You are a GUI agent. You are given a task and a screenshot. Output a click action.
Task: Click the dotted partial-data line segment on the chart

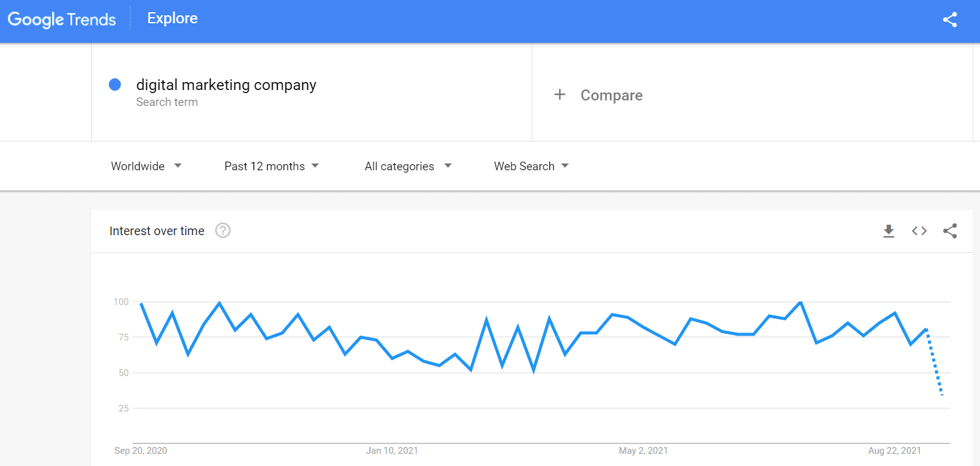click(935, 362)
